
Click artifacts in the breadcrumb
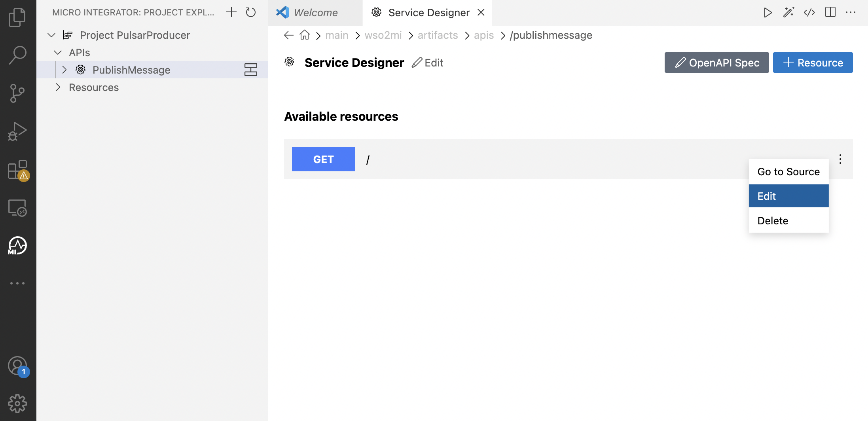pyautogui.click(x=438, y=35)
